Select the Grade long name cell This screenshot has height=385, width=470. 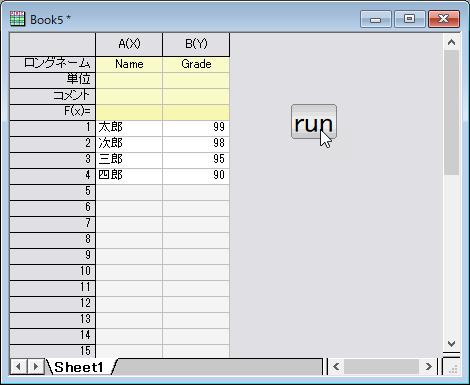(196, 64)
